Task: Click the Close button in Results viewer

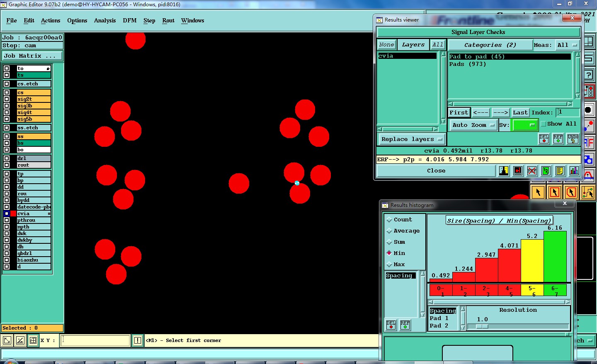Action: [x=436, y=170]
